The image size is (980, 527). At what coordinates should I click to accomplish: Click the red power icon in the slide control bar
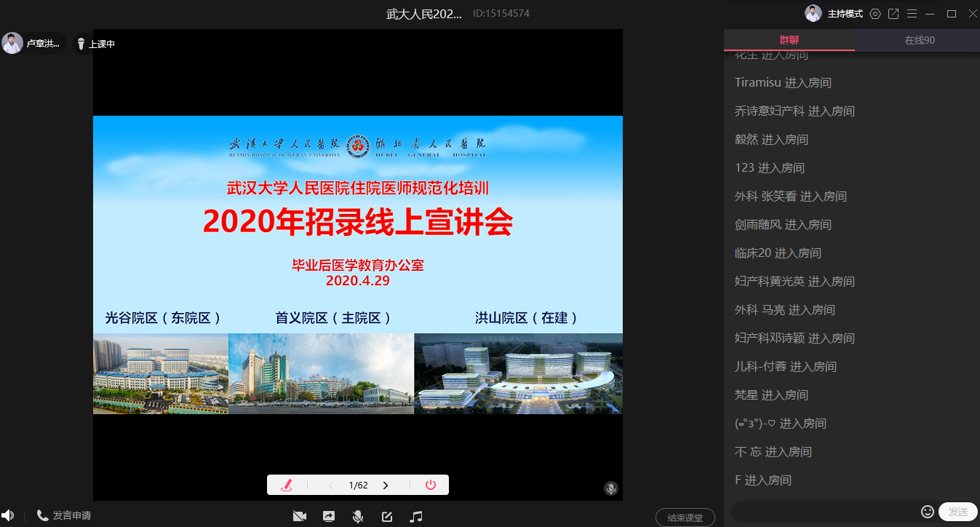click(x=431, y=485)
